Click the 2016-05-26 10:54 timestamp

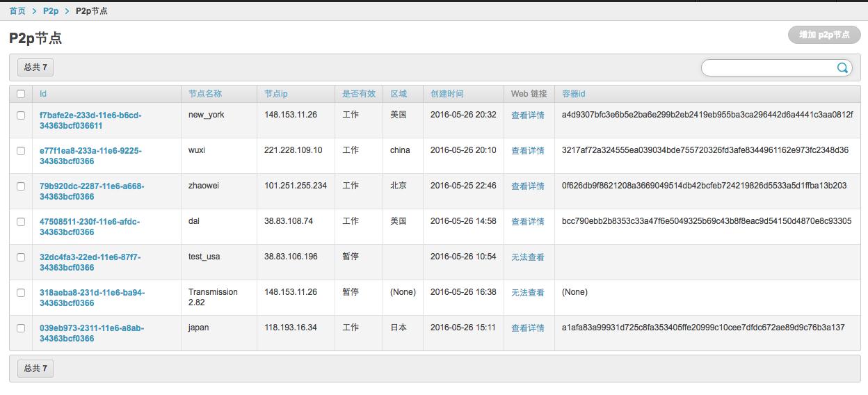click(463, 257)
